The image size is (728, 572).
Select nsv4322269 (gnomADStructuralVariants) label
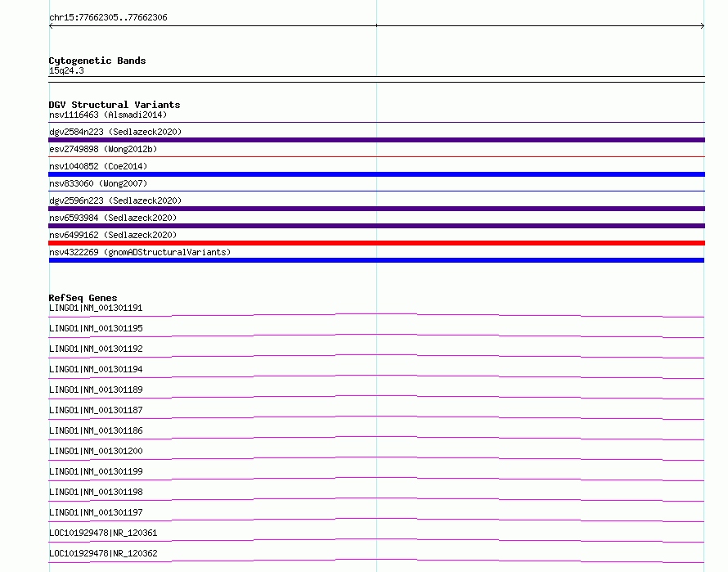tap(140, 252)
